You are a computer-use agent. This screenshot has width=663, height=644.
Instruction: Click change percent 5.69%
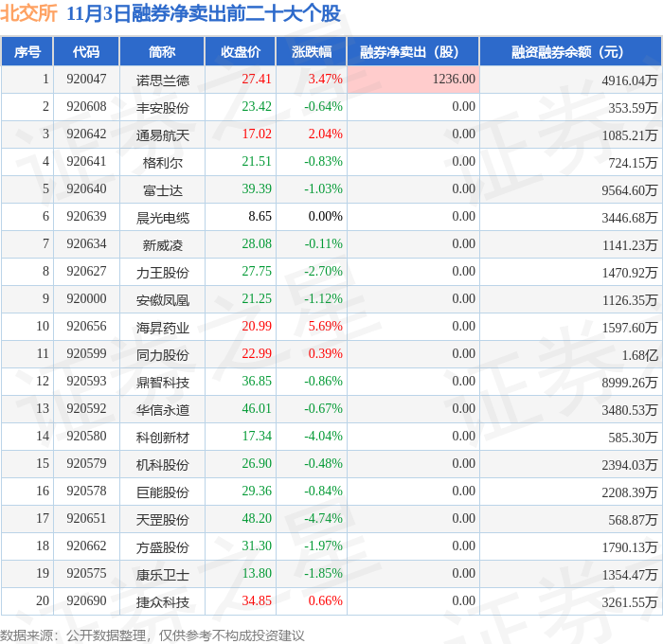[x=325, y=327]
